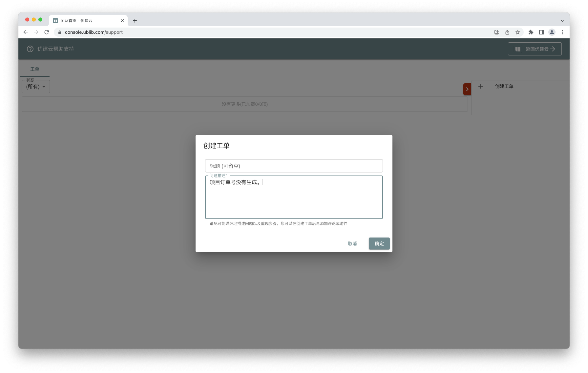Bookmark this page with star icon
The height and width of the screenshot is (373, 588).
coord(518,32)
